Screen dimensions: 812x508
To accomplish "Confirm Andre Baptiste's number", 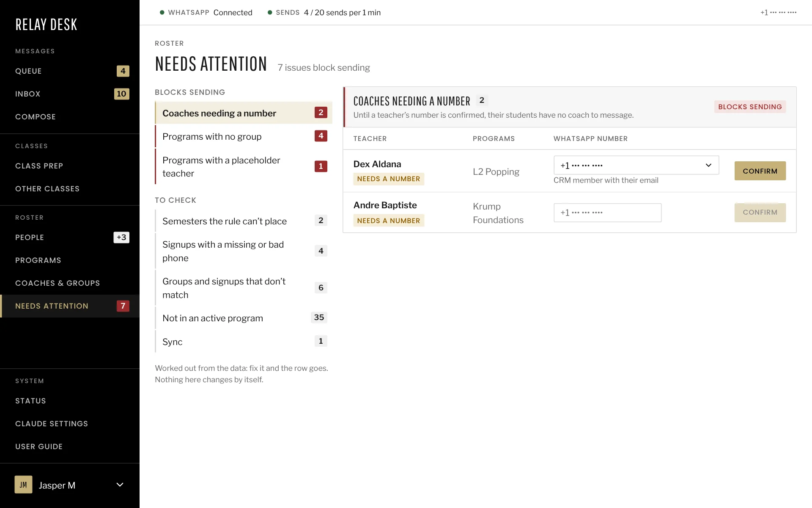I will pyautogui.click(x=760, y=213).
